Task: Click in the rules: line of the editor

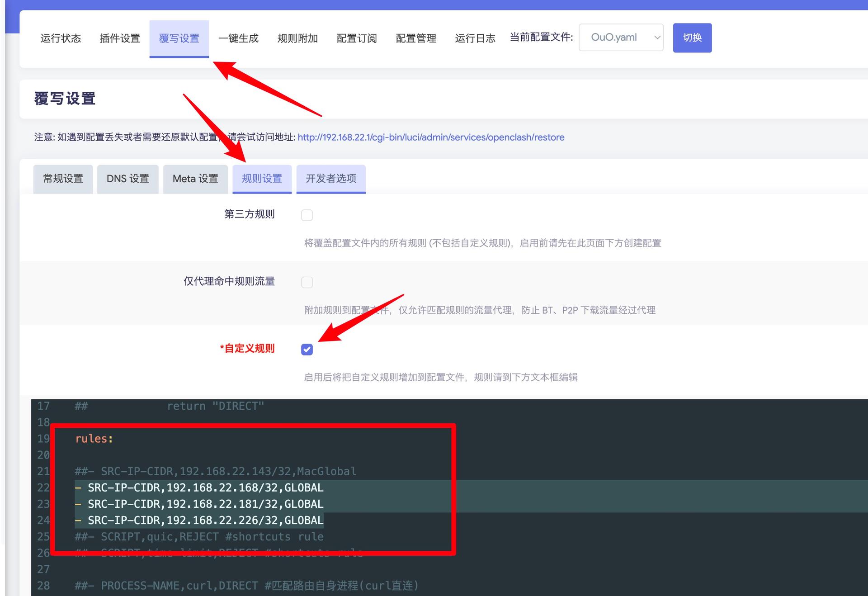Action: coord(94,439)
